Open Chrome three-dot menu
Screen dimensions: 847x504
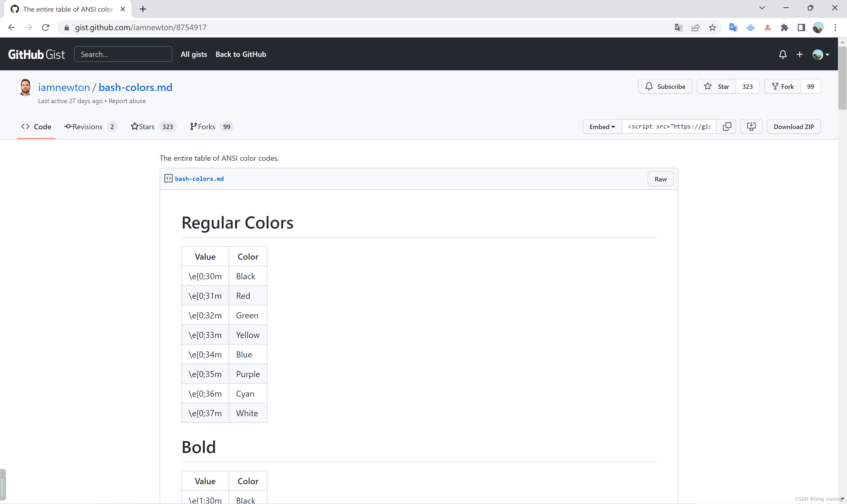835,28
